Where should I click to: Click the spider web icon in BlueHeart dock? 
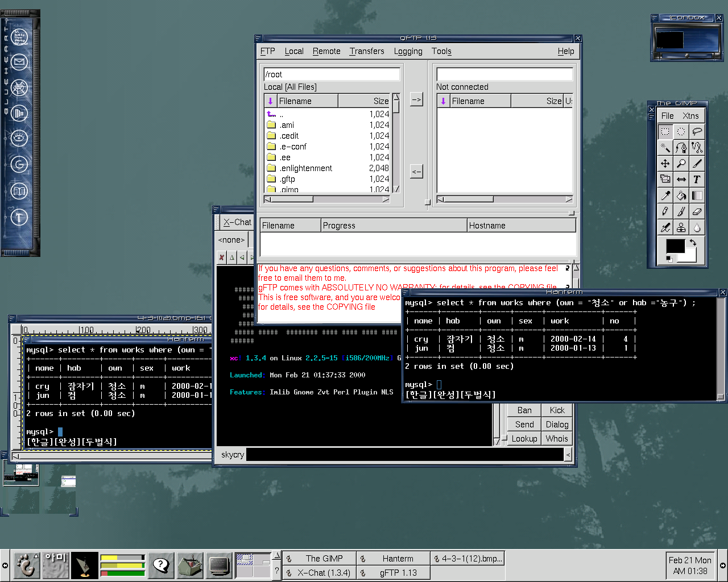pos(19,88)
